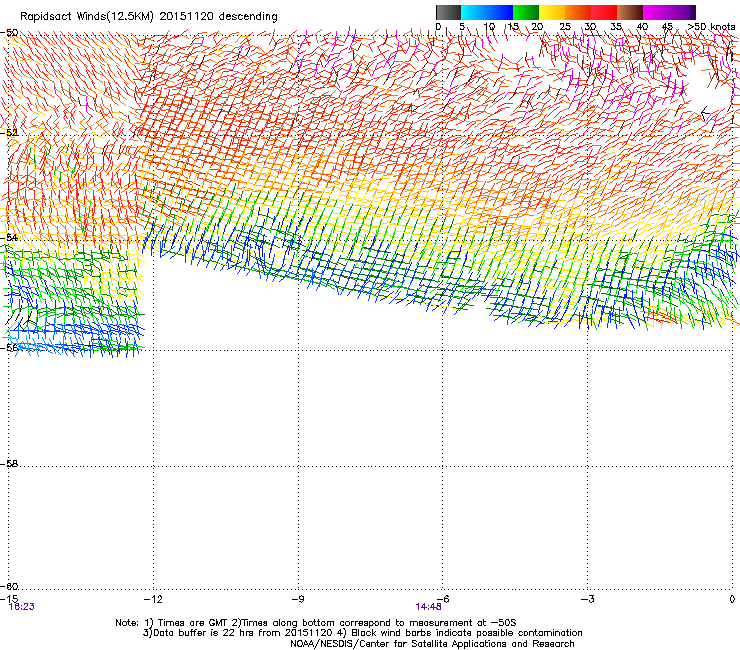Click the '-56' latitude axis label
740x650 pixels.
[9, 347]
